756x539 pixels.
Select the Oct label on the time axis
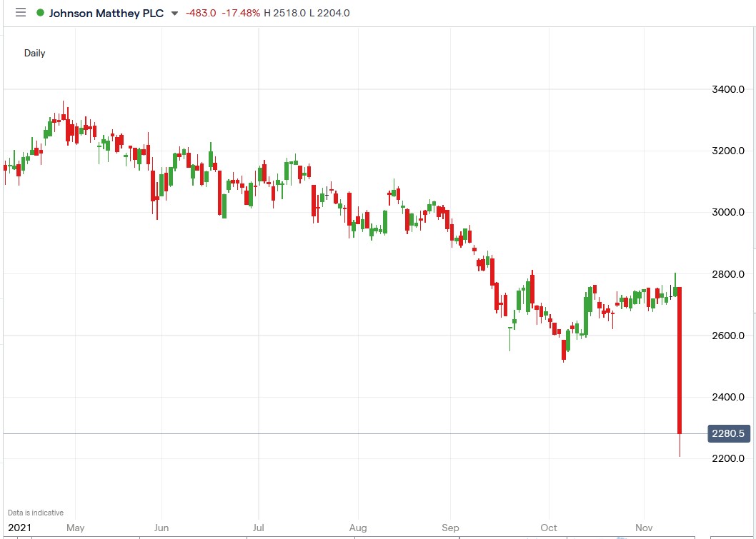[548, 528]
